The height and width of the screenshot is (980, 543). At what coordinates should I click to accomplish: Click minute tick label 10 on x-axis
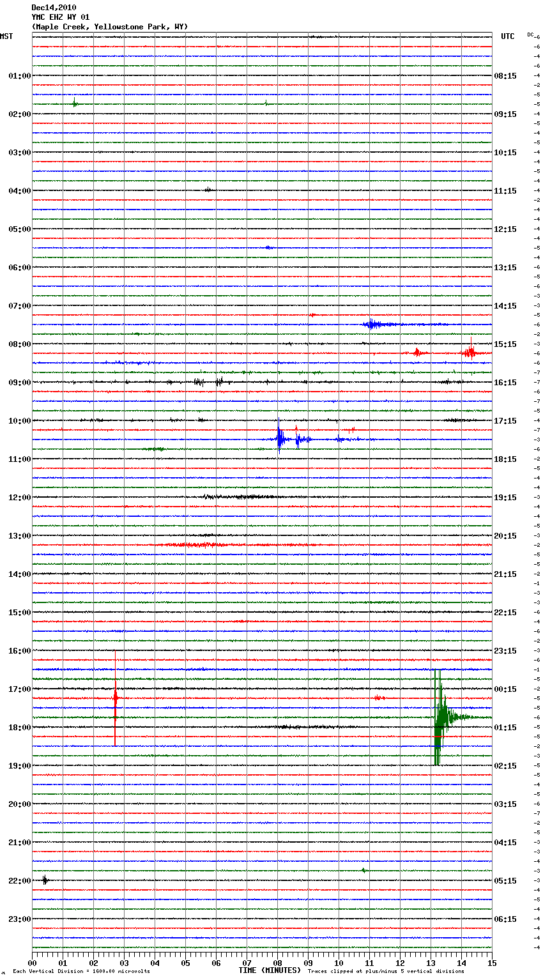coord(339,963)
